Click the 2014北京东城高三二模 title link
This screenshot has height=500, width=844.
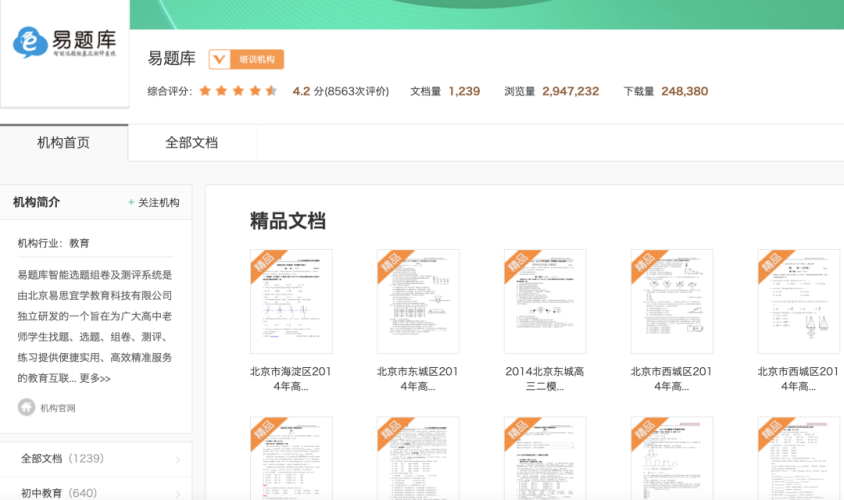(x=545, y=378)
